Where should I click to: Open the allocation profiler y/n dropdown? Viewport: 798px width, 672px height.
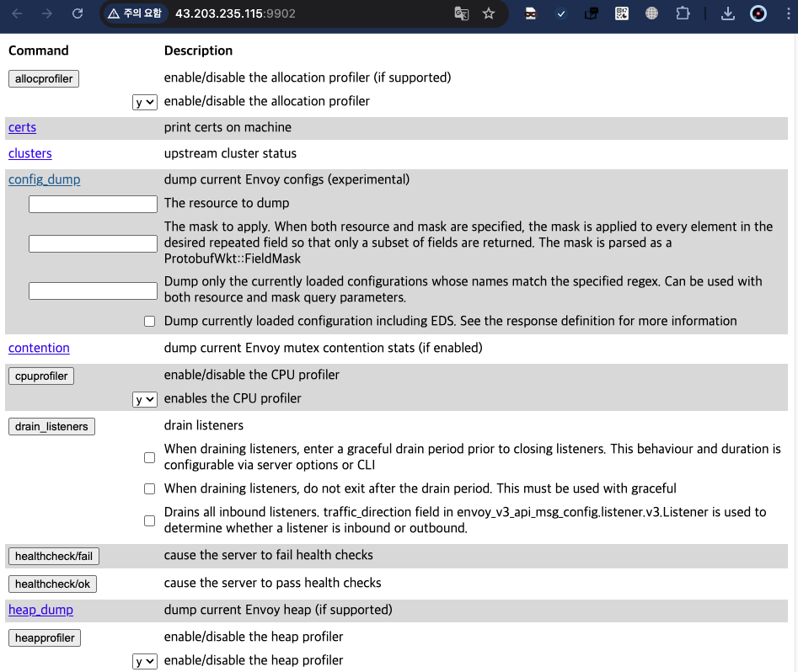click(x=145, y=102)
